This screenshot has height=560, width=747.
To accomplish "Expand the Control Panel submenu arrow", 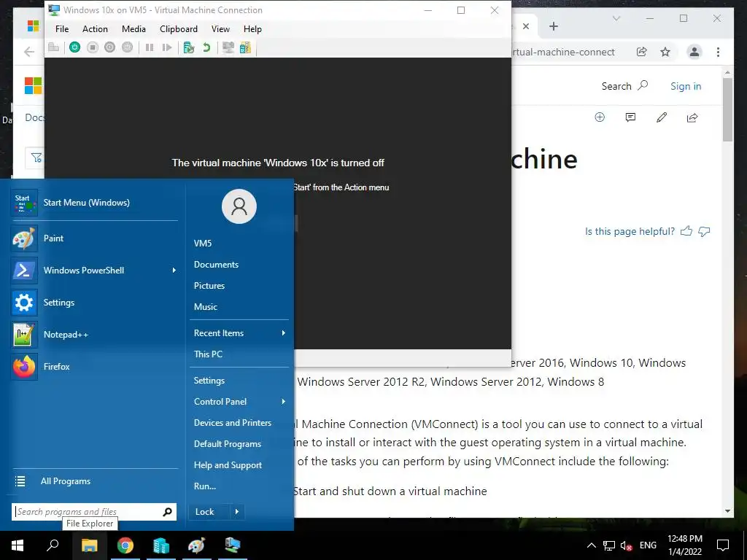I will pyautogui.click(x=284, y=402).
